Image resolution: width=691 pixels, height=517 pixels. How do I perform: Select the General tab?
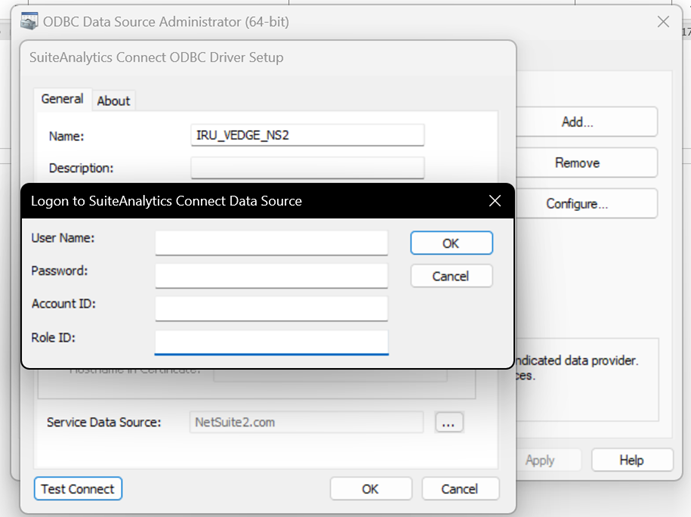click(62, 99)
